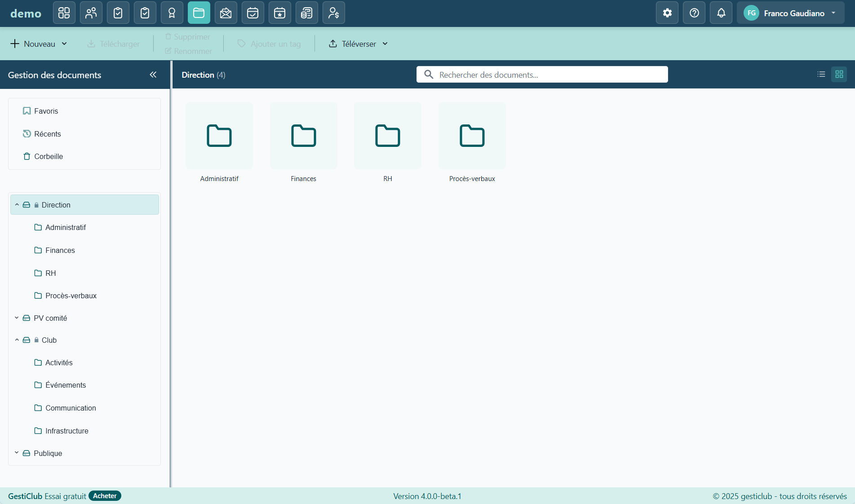Screen dimensions: 855x504
Task: Click the Acheter button
Action: pyautogui.click(x=105, y=496)
